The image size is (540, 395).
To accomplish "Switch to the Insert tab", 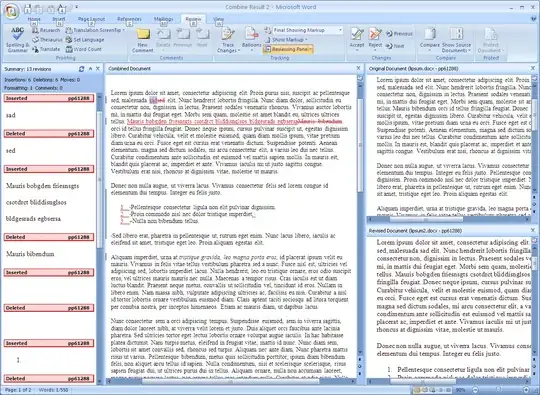I will pyautogui.click(x=59, y=19).
